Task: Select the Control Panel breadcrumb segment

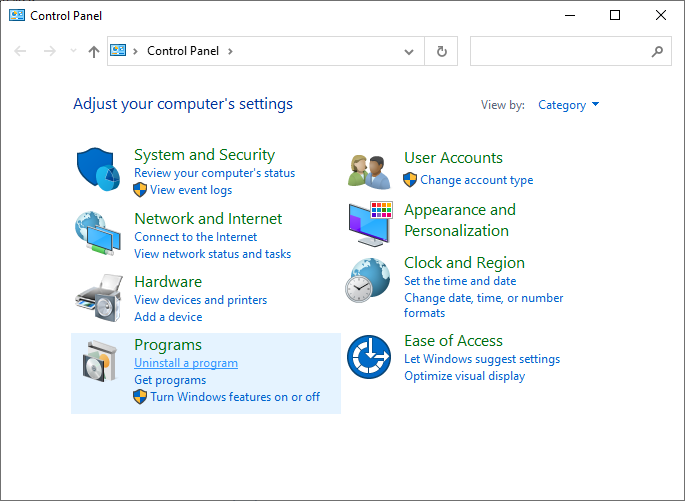Action: (x=183, y=51)
